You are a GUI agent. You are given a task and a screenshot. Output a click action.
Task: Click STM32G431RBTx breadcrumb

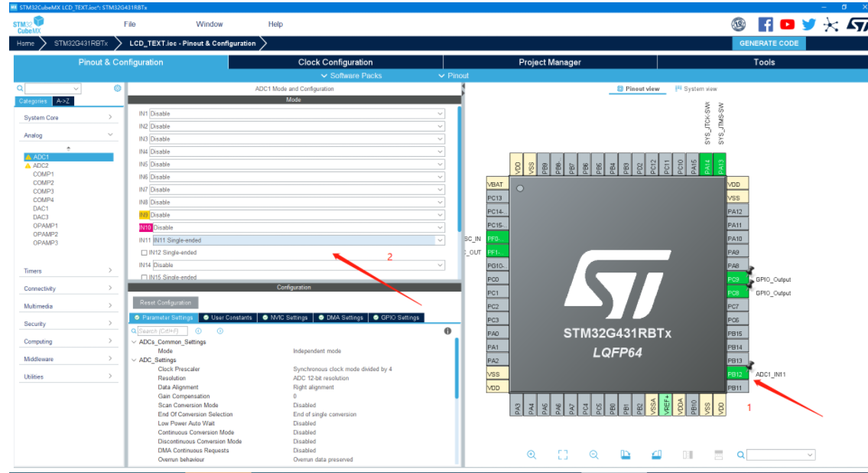81,43
